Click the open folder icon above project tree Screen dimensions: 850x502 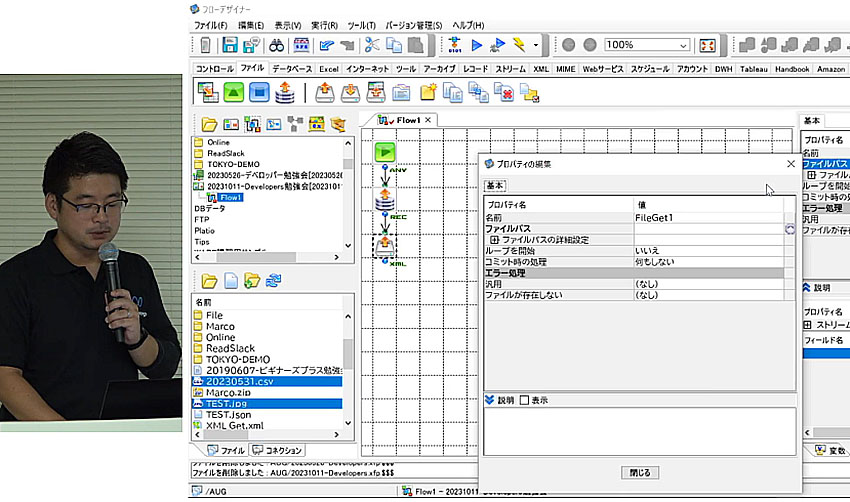[209, 125]
